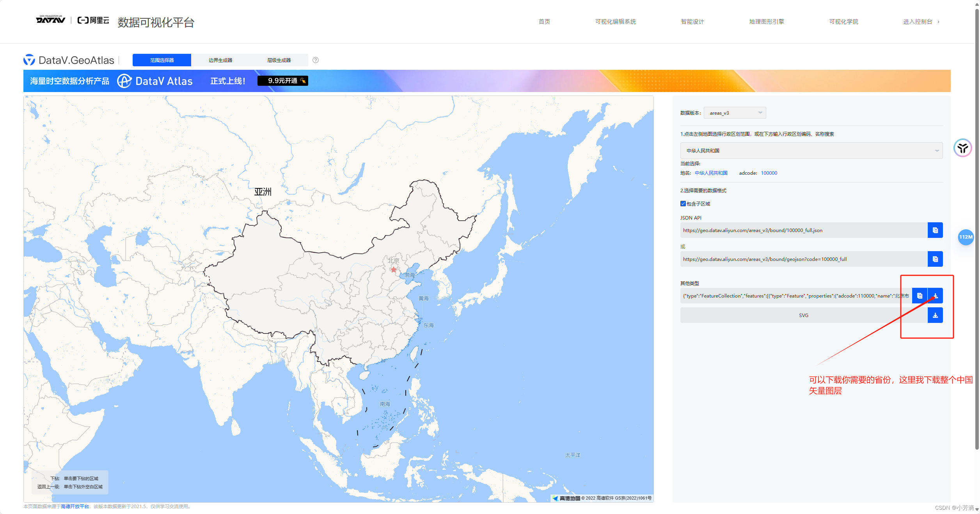Click the 东海 label on the map
Image resolution: width=980 pixels, height=514 pixels.
click(x=429, y=325)
